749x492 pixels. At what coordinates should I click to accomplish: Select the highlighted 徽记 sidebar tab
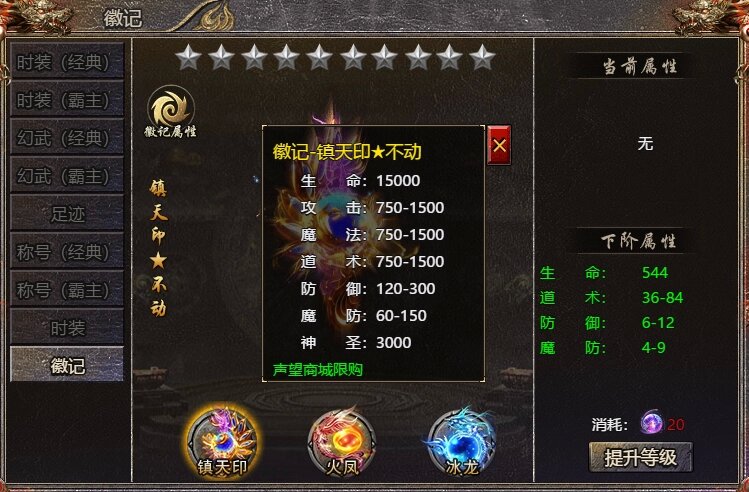click(x=67, y=364)
